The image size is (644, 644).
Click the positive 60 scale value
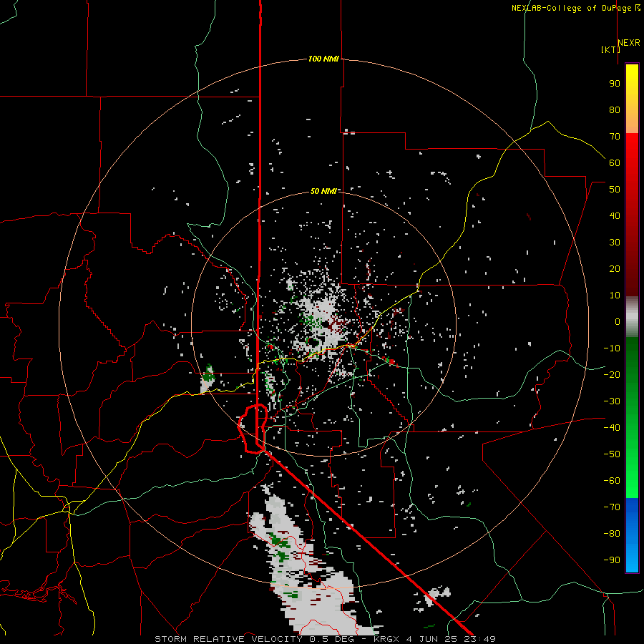[x=615, y=162]
